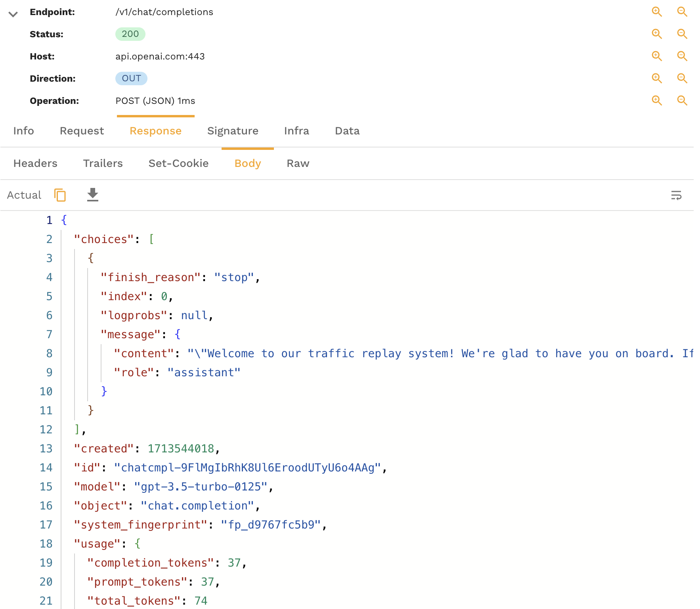Select the assistant content string on line 8
The height and width of the screenshot is (609, 700).
[396, 353]
